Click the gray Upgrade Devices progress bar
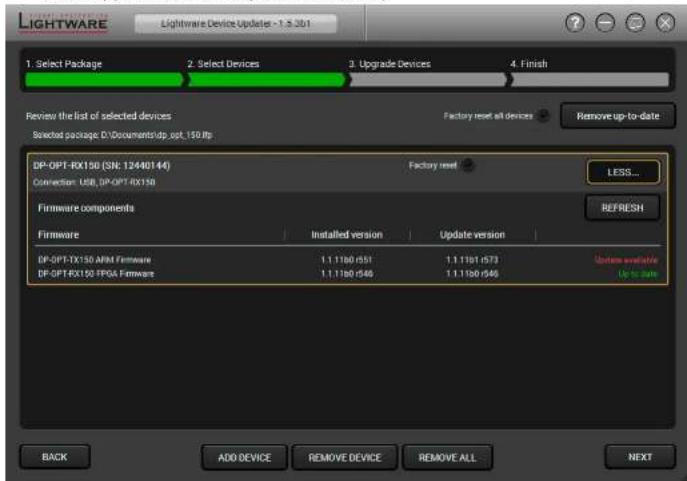This screenshot has width=687, height=481. 428,80
